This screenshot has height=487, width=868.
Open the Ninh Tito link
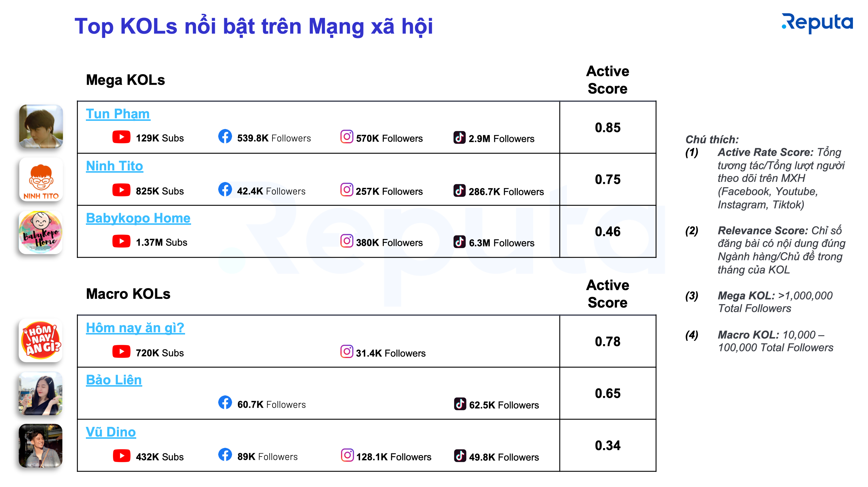pos(115,166)
